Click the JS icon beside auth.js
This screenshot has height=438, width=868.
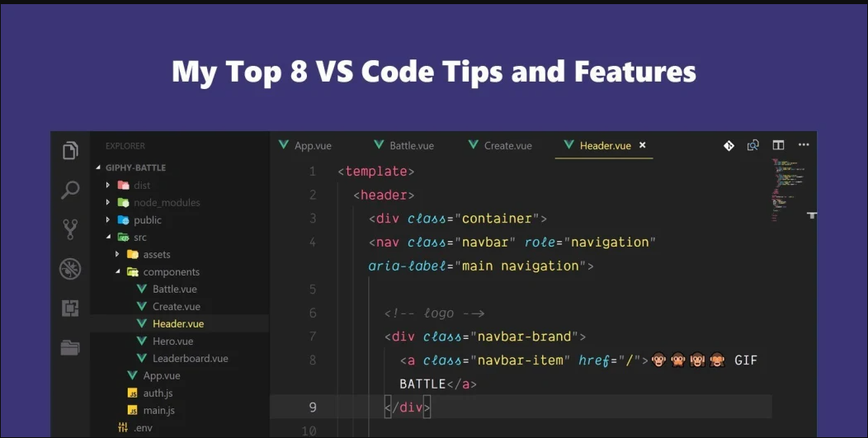coord(133,393)
